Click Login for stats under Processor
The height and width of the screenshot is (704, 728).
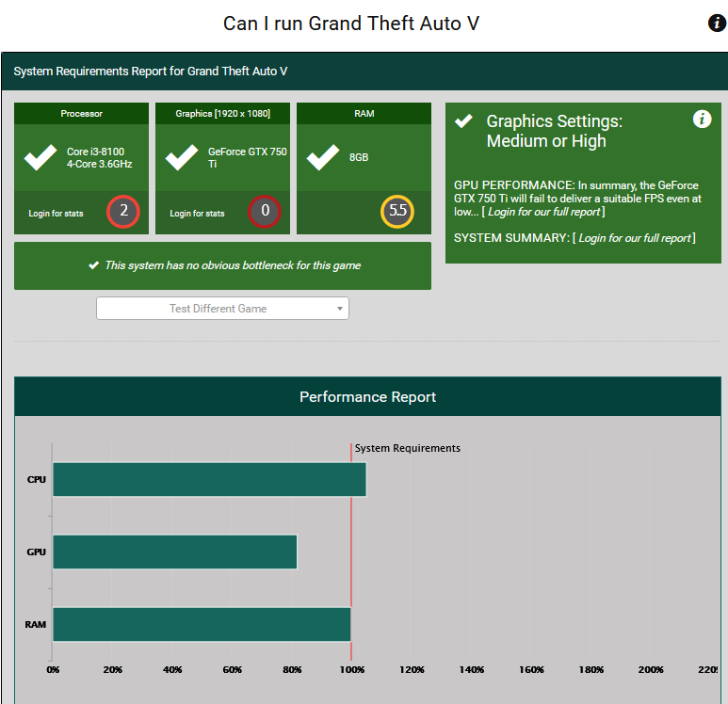click(56, 214)
